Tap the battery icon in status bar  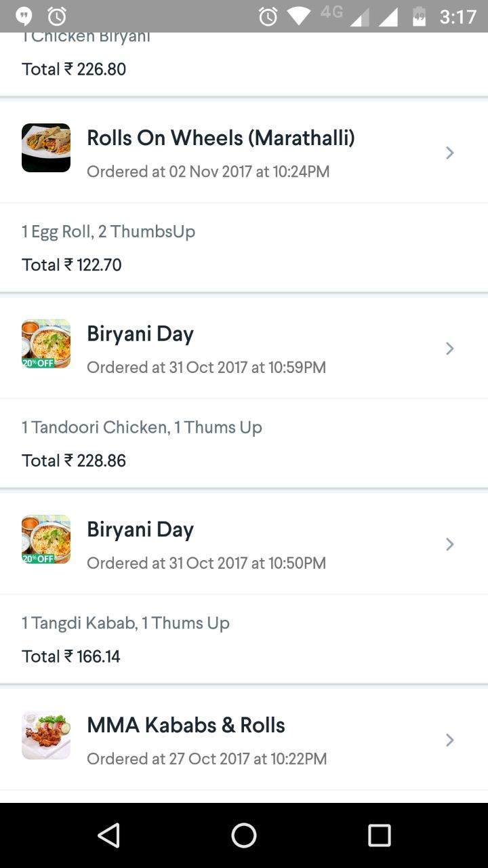(420, 16)
